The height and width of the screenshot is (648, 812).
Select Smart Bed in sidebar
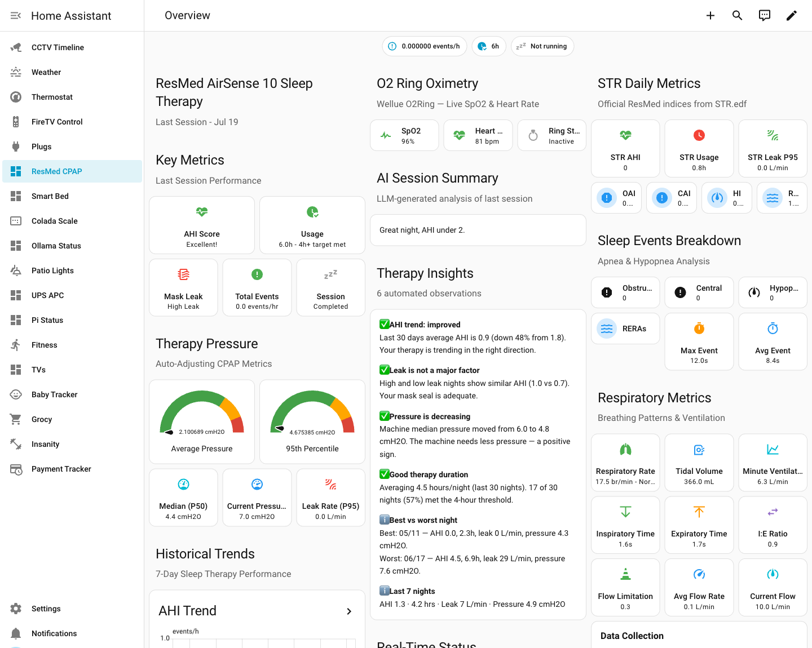coord(72,196)
